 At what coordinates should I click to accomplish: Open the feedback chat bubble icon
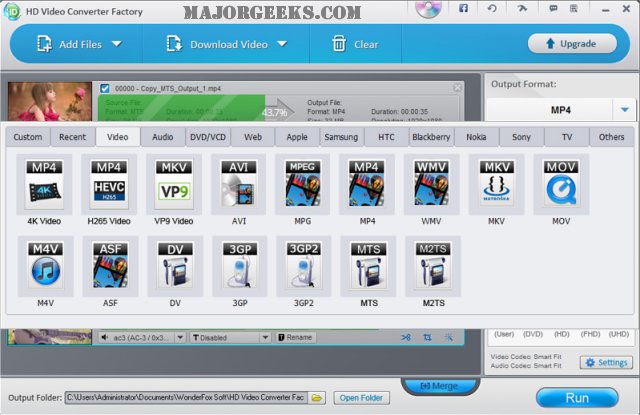point(553,8)
